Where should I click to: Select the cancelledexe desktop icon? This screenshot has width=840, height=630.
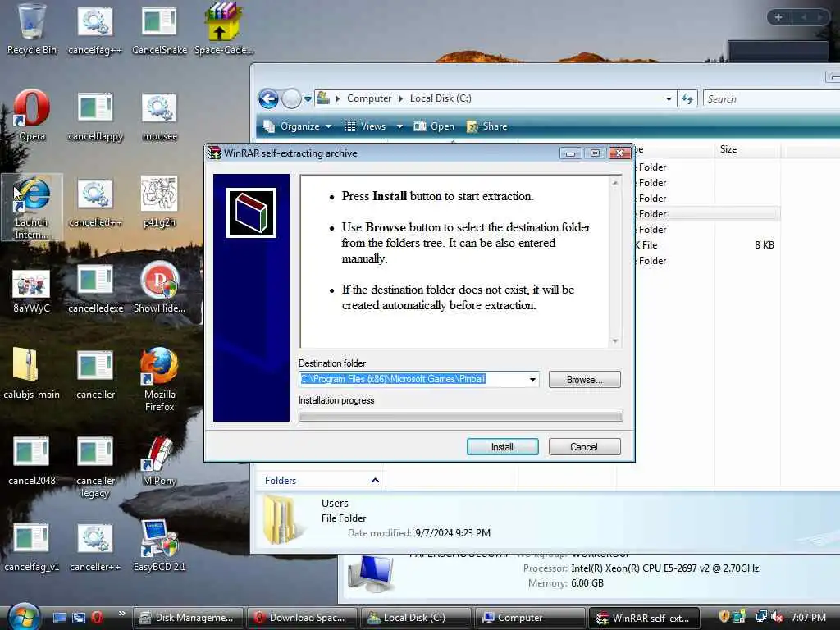pos(95,290)
